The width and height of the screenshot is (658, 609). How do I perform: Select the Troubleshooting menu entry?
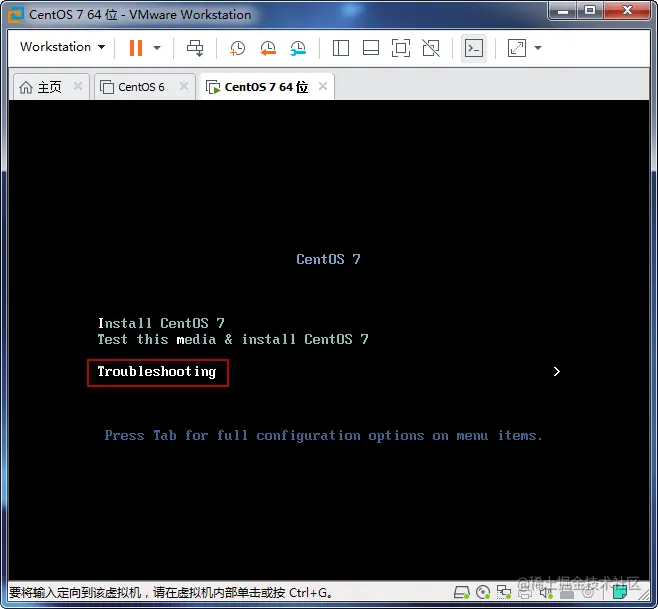point(157,371)
